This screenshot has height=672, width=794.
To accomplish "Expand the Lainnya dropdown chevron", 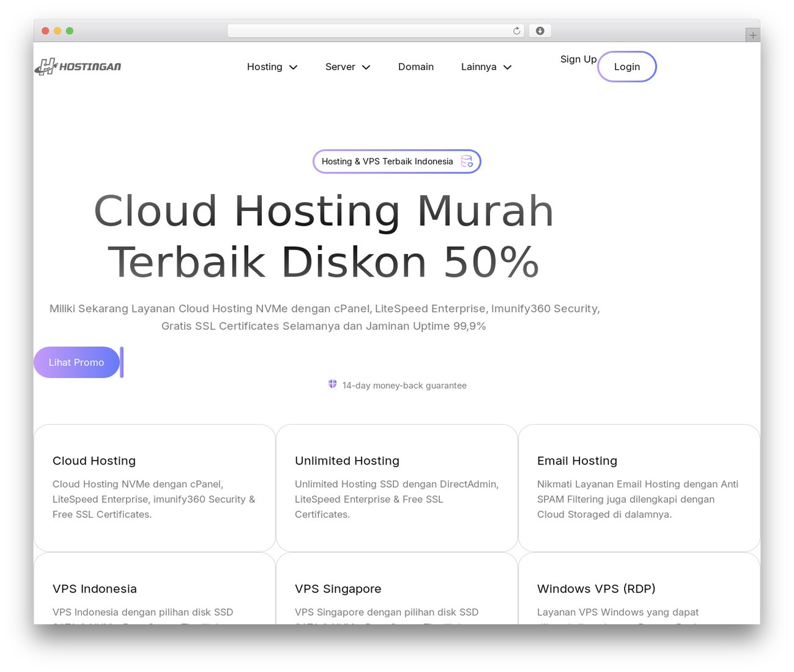I will click(507, 67).
